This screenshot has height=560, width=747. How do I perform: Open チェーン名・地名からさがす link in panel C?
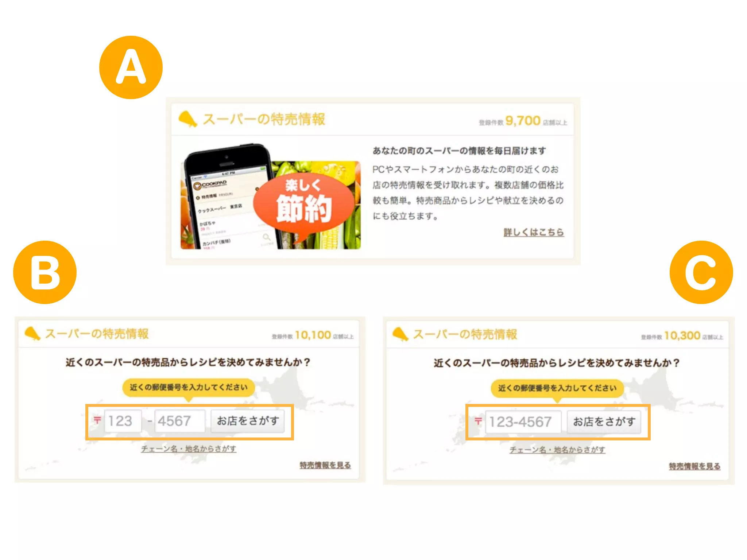tap(557, 450)
